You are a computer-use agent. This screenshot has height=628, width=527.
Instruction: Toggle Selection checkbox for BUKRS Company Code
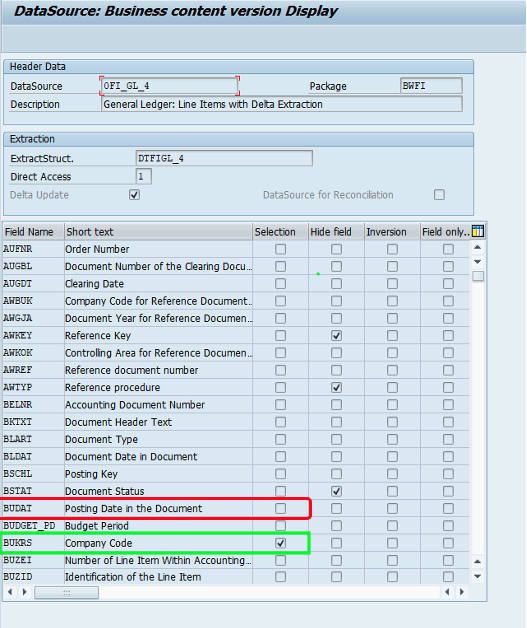(x=280, y=543)
